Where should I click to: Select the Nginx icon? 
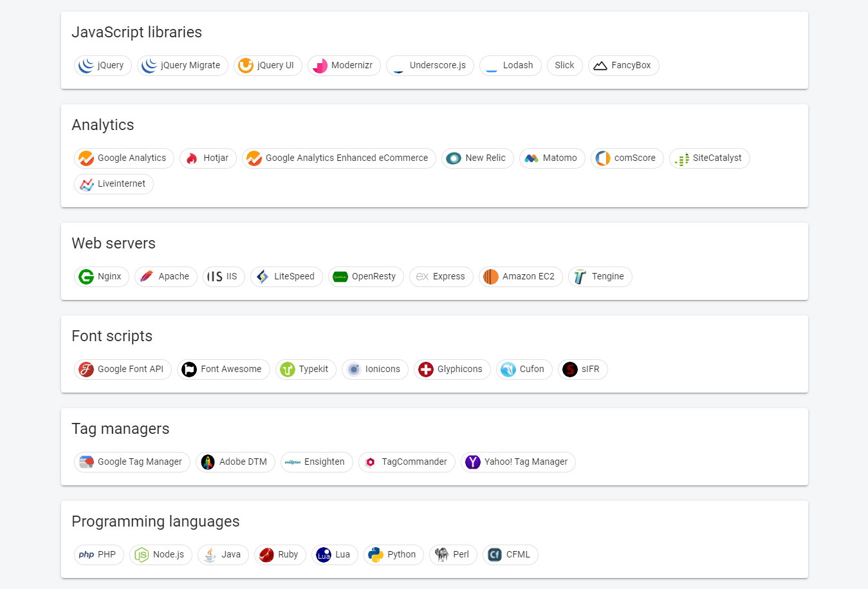(86, 276)
